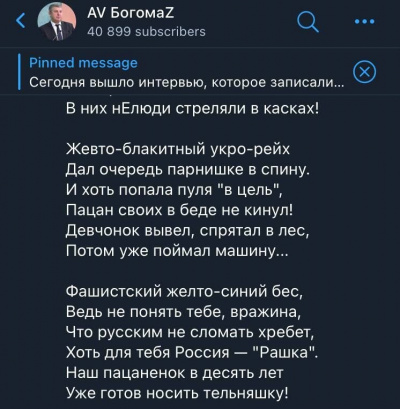Click the 'Pinned message' heading

(83, 63)
